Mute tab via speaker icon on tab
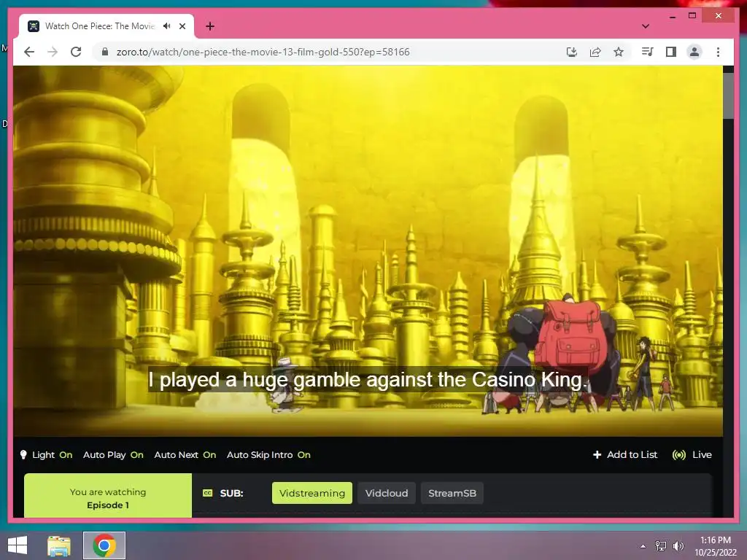The height and width of the screenshot is (560, 747). click(166, 26)
